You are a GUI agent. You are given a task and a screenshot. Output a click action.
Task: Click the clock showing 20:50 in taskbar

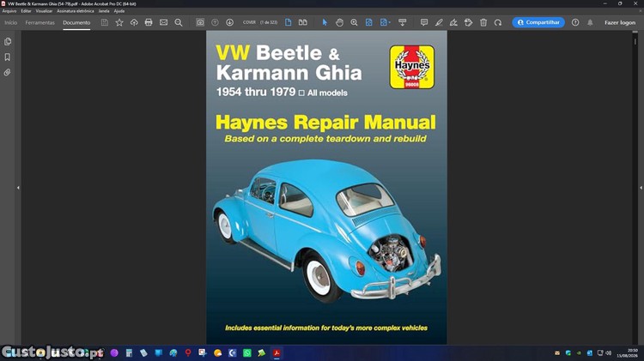pos(632,352)
